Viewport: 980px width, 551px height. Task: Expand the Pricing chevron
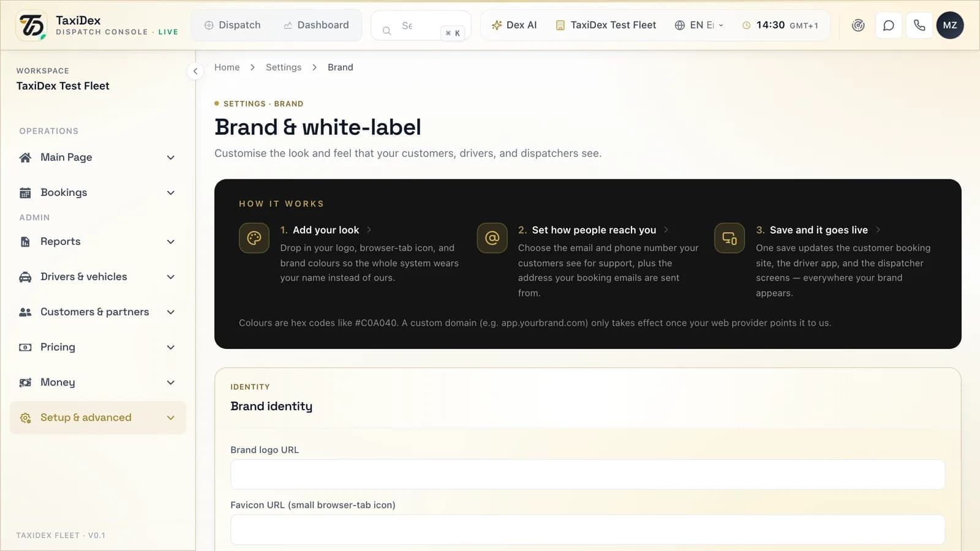[171, 347]
